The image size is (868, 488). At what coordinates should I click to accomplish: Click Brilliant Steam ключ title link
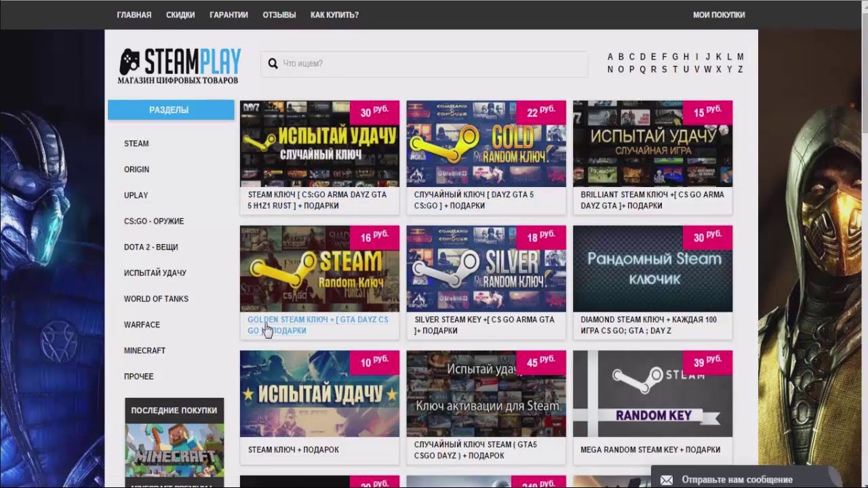(x=652, y=200)
